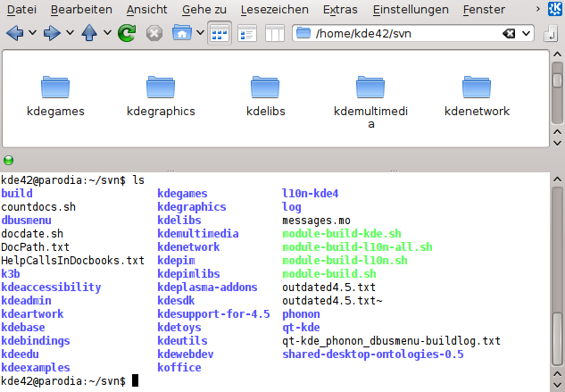Click the Stop loading icon
The height and width of the screenshot is (392, 565).
154,34
